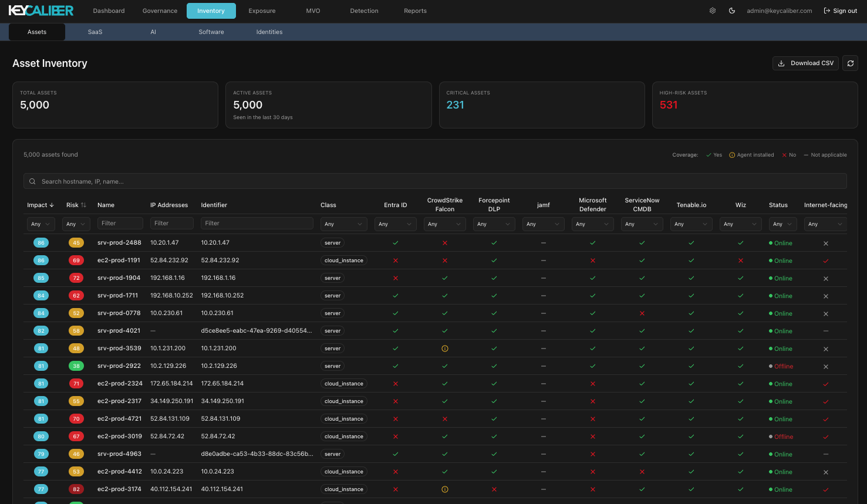Open the Microsoft Defender filter dropdown
Image resolution: width=867 pixels, height=504 pixels.
[593, 224]
